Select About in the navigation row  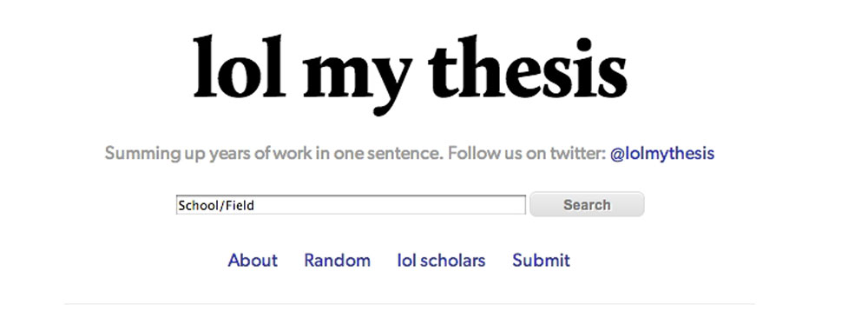pyautogui.click(x=253, y=260)
